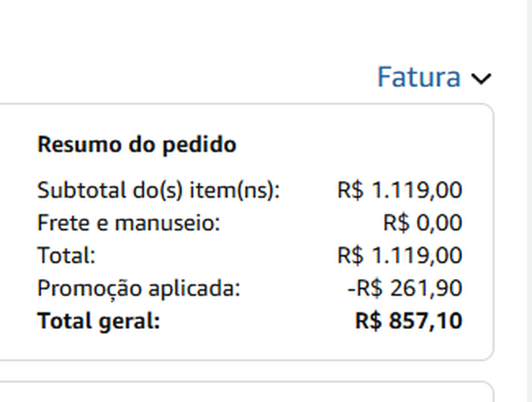Click the grand total R$ 857,10
532x402 pixels.
409,321
